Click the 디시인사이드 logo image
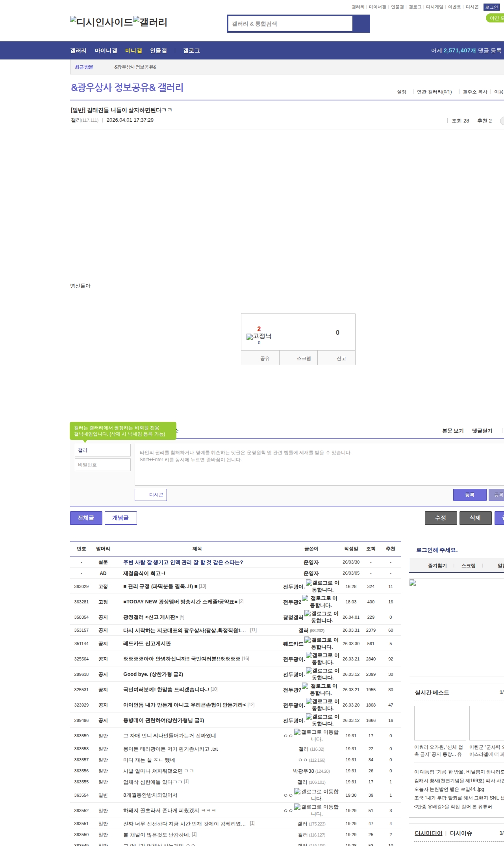This screenshot has width=504, height=846. [x=102, y=22]
